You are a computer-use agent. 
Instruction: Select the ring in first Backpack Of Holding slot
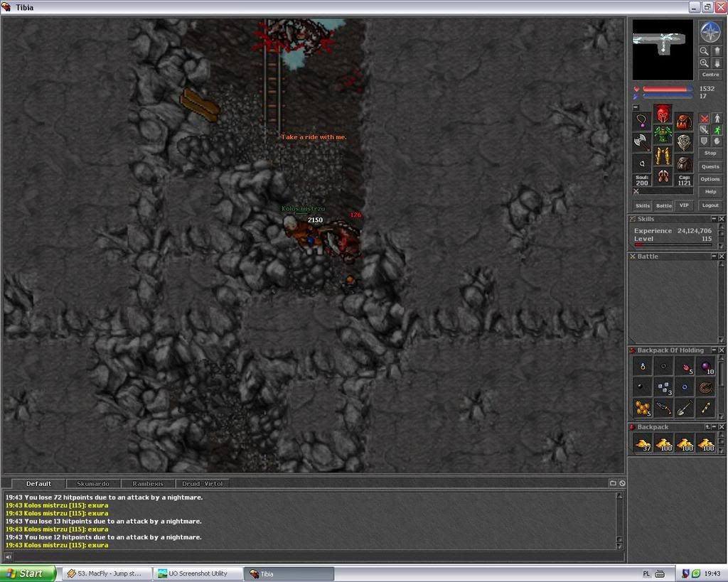[x=643, y=366]
